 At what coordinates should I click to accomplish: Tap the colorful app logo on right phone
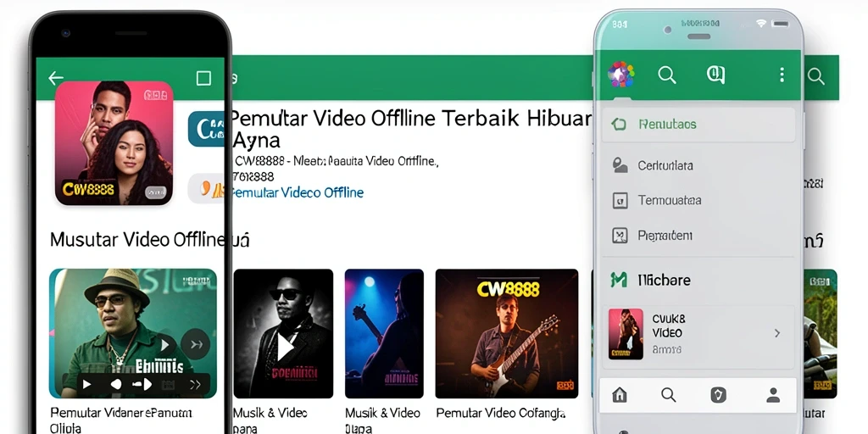[x=621, y=75]
